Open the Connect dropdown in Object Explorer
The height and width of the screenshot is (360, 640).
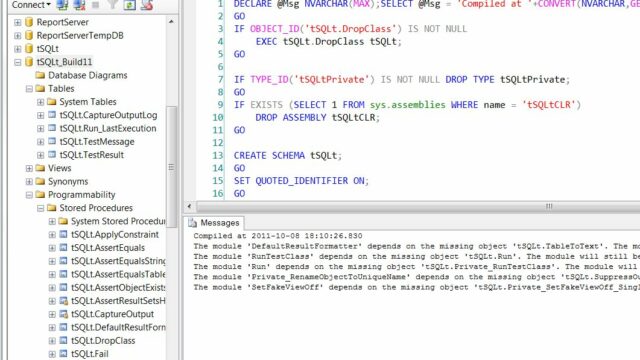[x=31, y=4]
